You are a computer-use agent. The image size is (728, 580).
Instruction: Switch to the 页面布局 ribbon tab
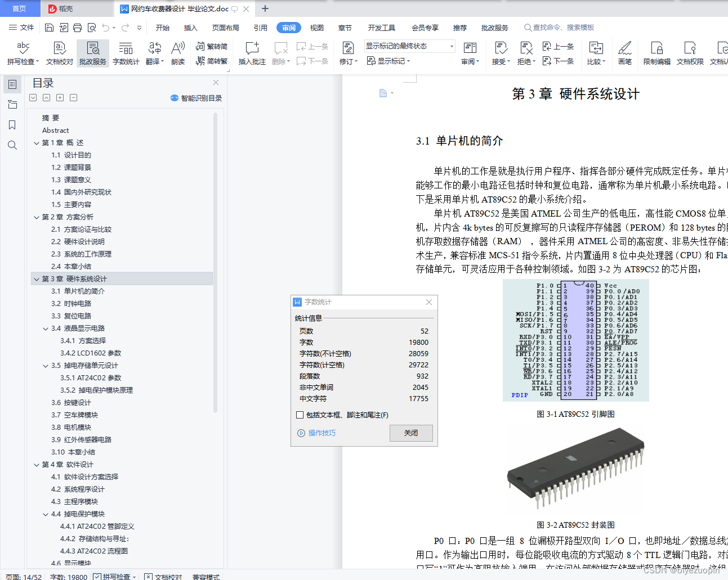click(x=226, y=28)
